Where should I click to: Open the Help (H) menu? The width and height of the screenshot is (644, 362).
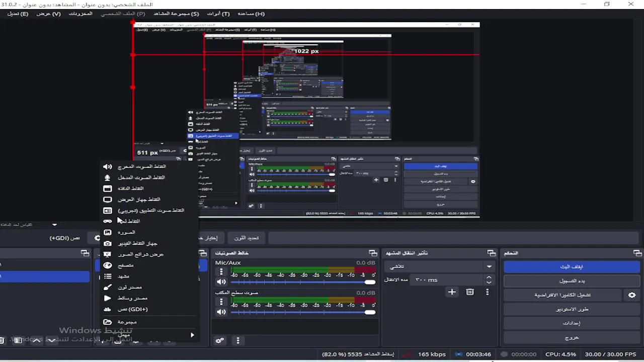click(251, 14)
